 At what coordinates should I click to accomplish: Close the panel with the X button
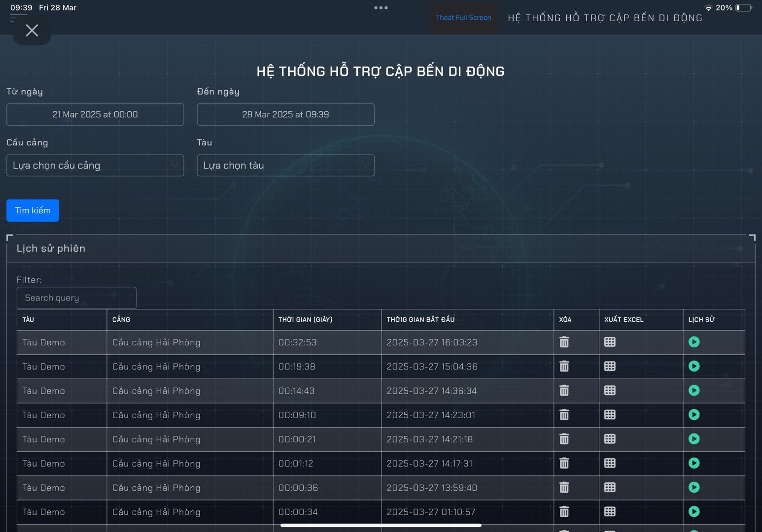click(32, 31)
